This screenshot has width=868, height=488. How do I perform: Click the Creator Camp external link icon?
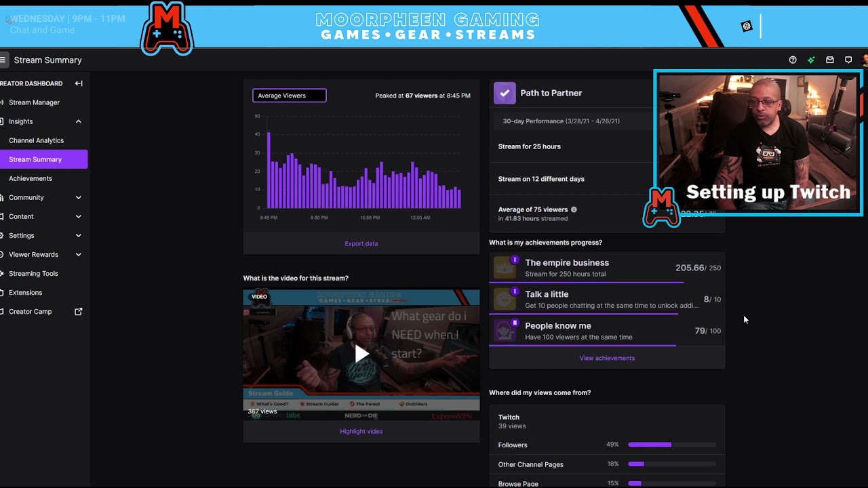[79, 311]
